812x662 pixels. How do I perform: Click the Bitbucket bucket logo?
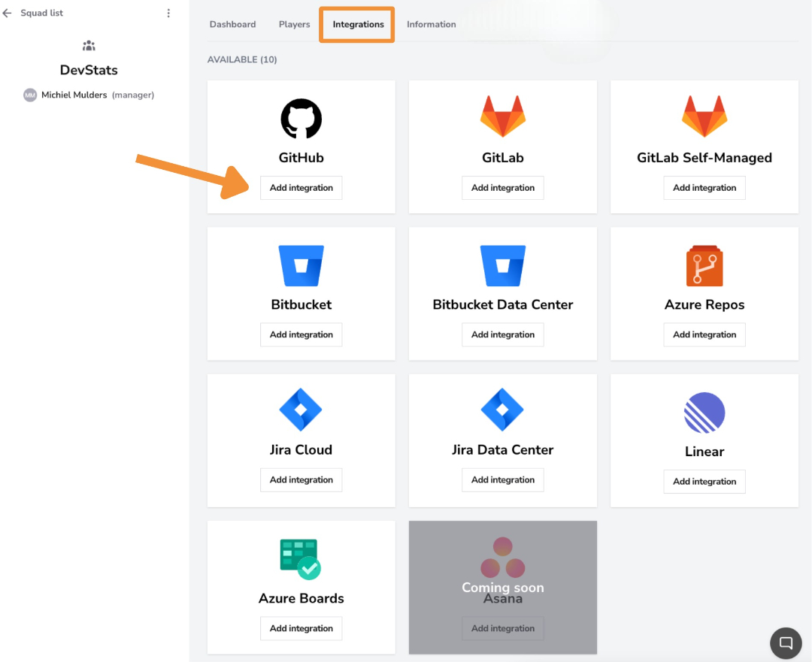(x=301, y=265)
